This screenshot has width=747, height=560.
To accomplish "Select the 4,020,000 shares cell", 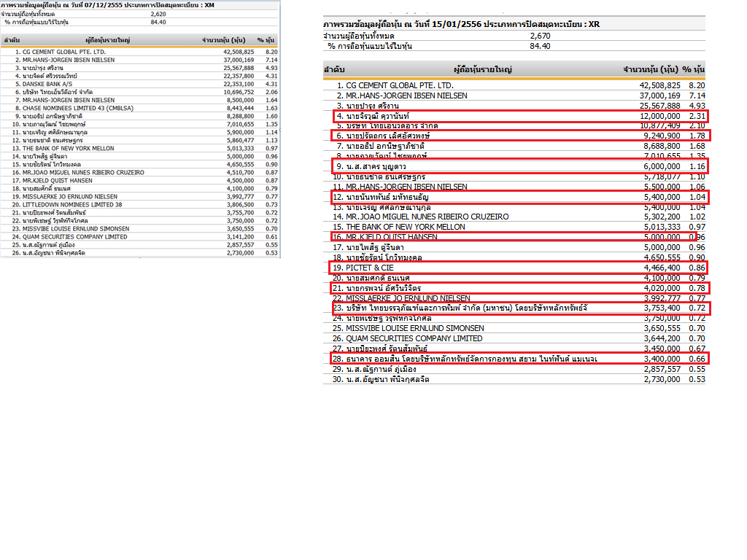I will coord(662,288).
